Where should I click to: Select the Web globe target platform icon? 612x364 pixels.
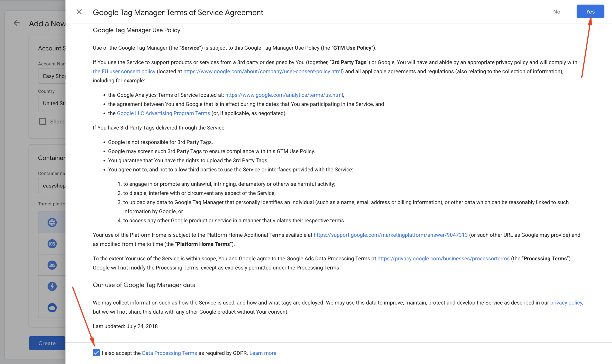pos(52,222)
